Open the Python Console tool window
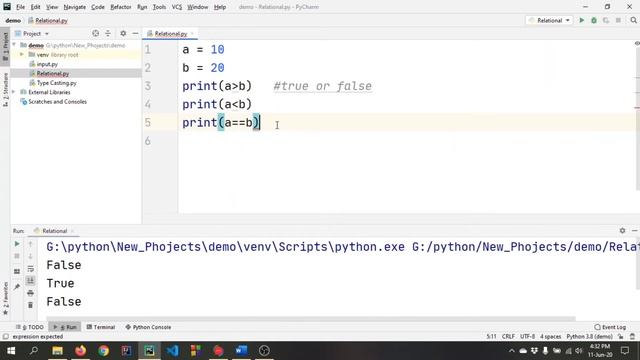 click(x=148, y=327)
